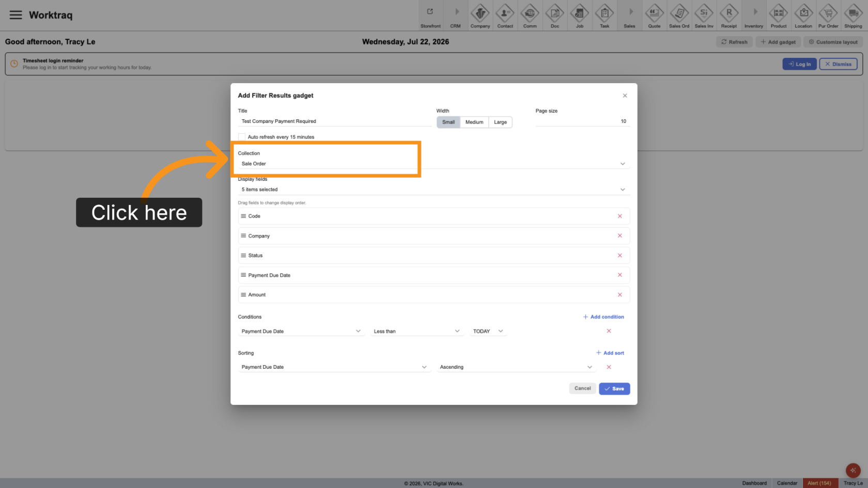868x488 pixels.
Task: Enable auto refresh every 15 minutes
Action: pyautogui.click(x=241, y=137)
